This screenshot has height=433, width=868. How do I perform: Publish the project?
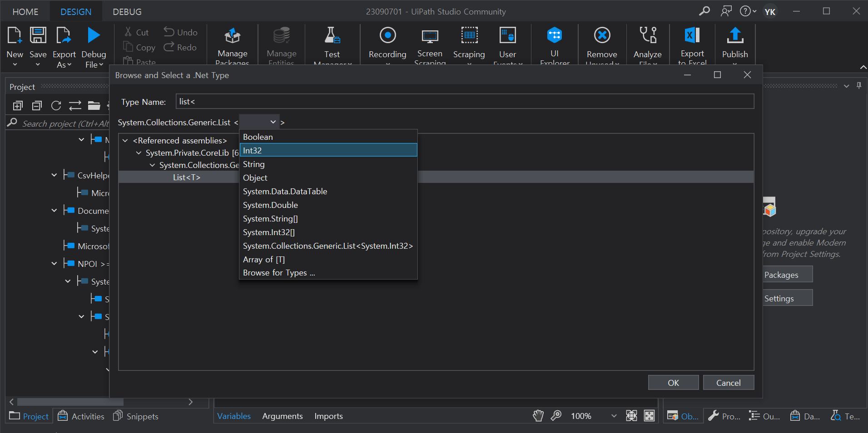coord(735,45)
